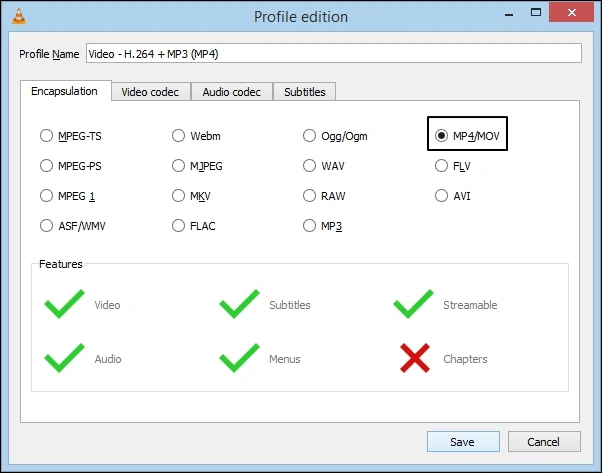602x473 pixels.
Task: Choose the FLV encapsulation option
Action: [442, 165]
